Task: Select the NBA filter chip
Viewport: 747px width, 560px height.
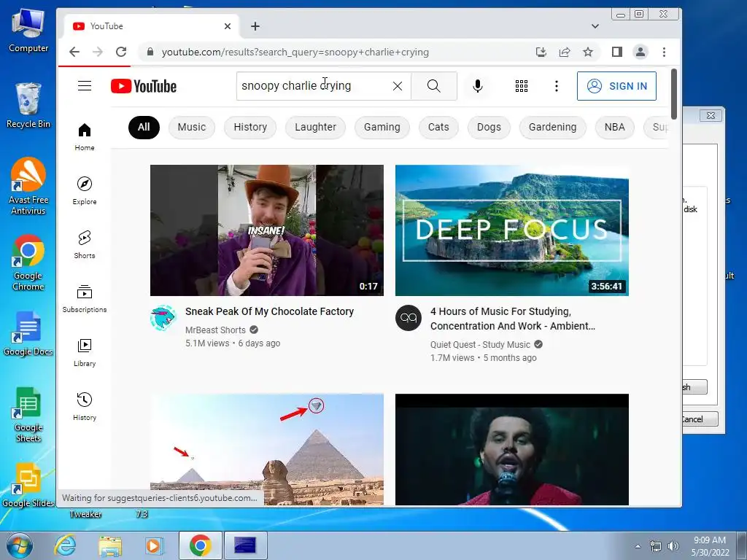Action: tap(614, 127)
